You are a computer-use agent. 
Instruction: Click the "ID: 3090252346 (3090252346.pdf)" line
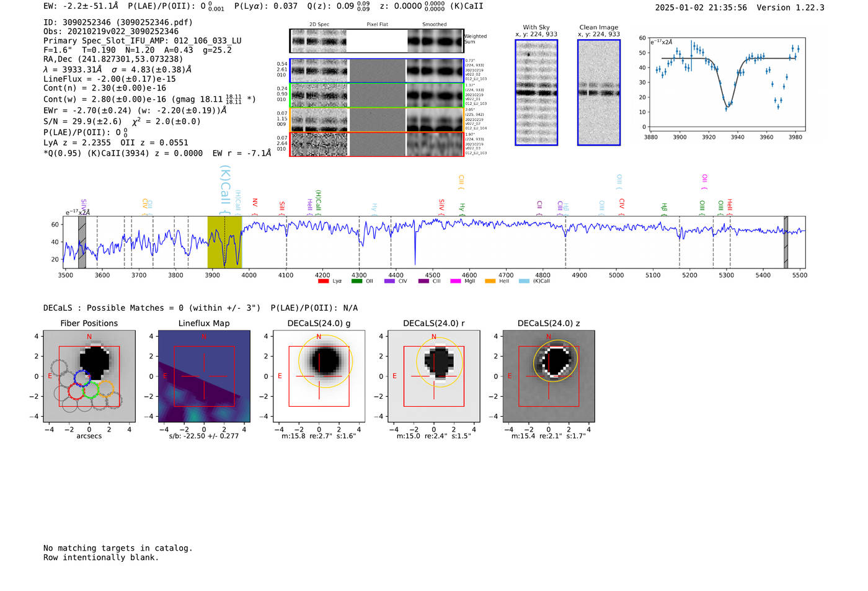tap(118, 22)
